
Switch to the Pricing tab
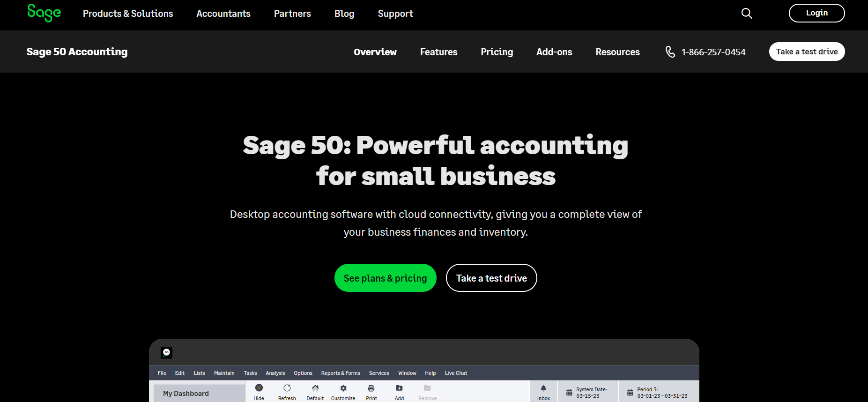(497, 52)
